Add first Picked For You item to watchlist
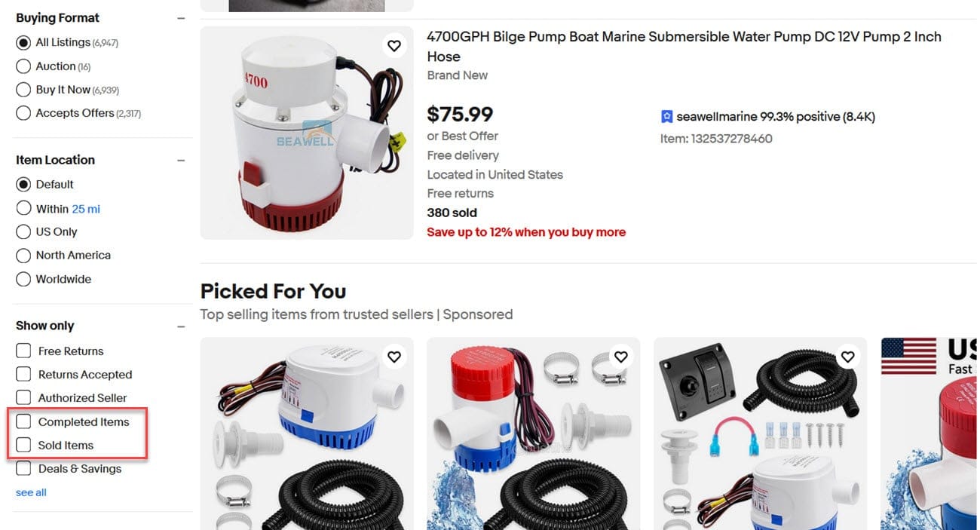This screenshot has height=530, width=980. point(394,357)
